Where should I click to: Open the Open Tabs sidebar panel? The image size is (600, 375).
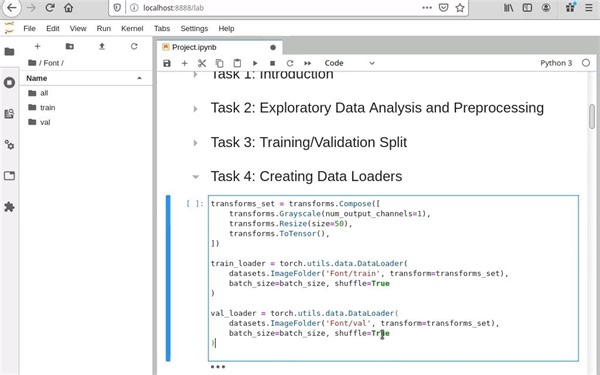(x=9, y=176)
